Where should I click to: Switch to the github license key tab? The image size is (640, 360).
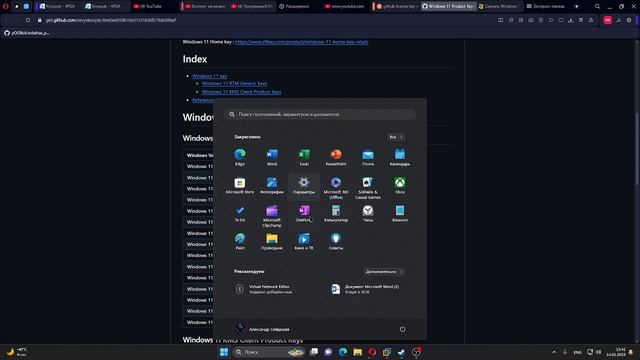tap(396, 6)
